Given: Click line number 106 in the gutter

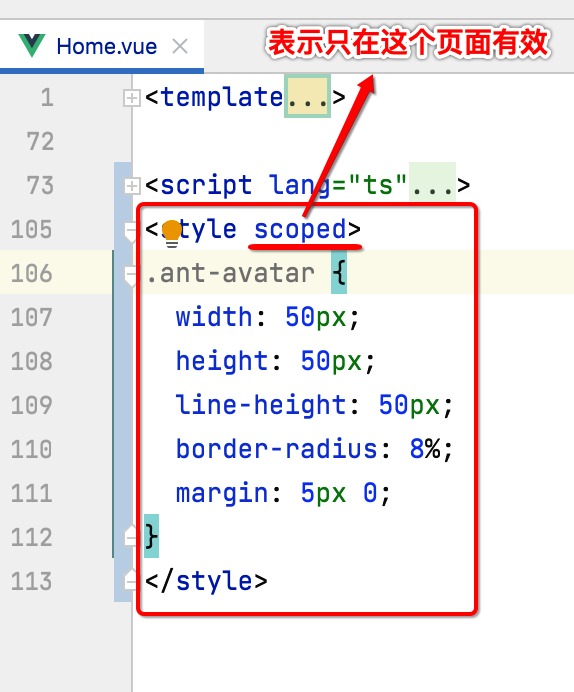Looking at the screenshot, I should pos(32,273).
